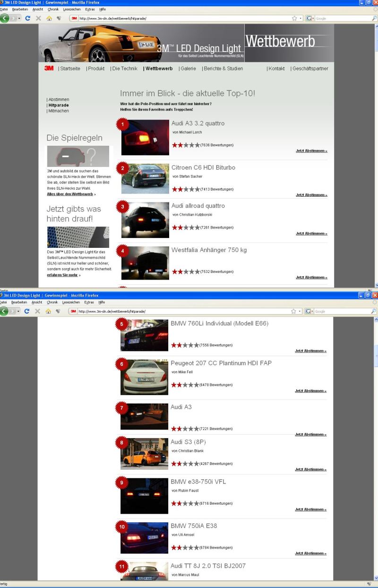Click 'Jetzt Abstimmen' for Peugeot 207 CC
This screenshot has width=378, height=588.
pyautogui.click(x=310, y=391)
